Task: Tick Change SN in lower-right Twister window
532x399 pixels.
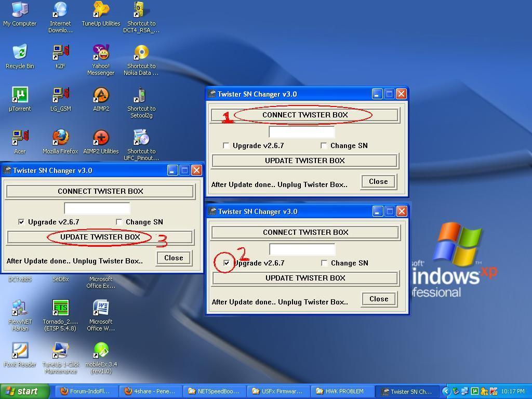Action: (324, 263)
